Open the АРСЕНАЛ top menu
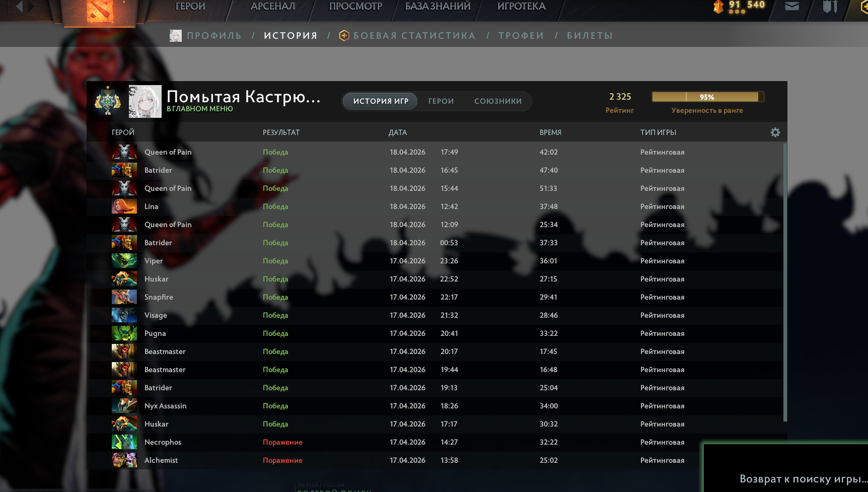The height and width of the screenshot is (492, 868). 273,7
